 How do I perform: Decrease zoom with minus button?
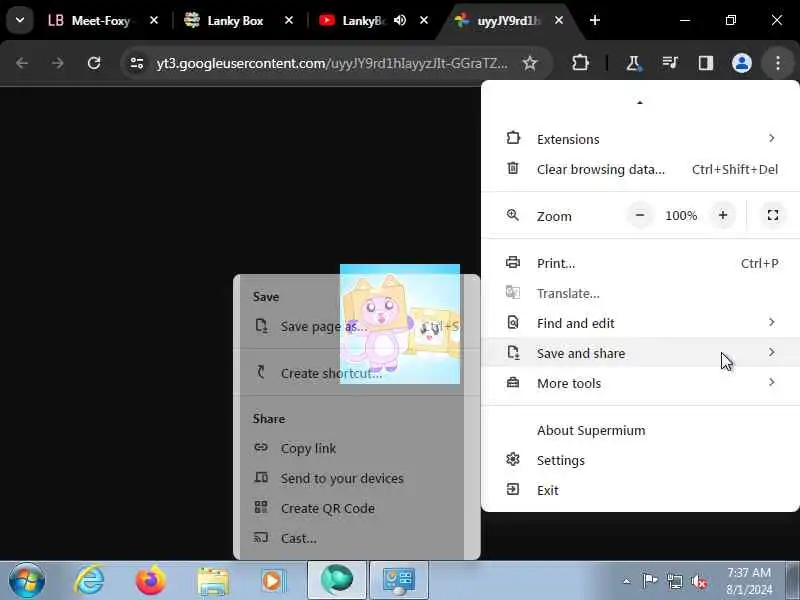click(x=640, y=215)
